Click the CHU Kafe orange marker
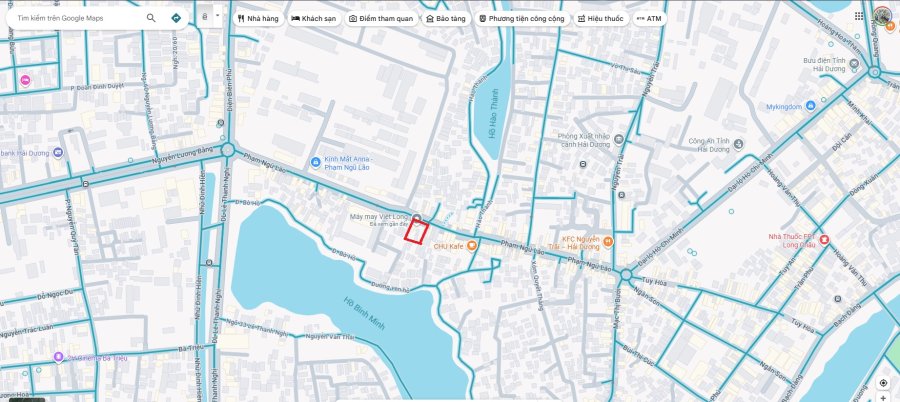Image resolution: width=900 pixels, height=402 pixels. point(472,246)
